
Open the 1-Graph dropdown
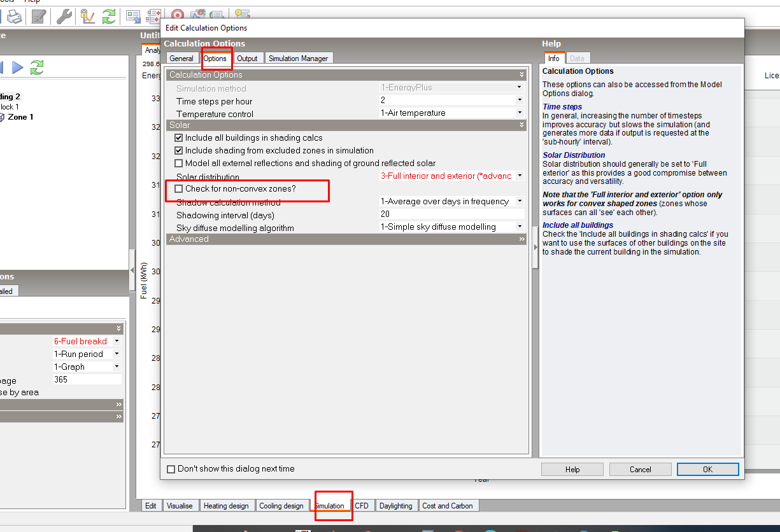pos(117,367)
